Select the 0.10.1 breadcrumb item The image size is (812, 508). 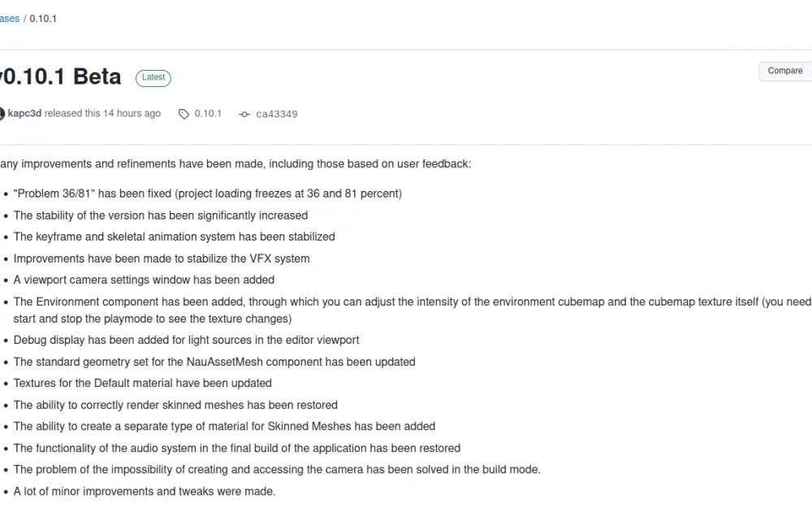(43, 19)
